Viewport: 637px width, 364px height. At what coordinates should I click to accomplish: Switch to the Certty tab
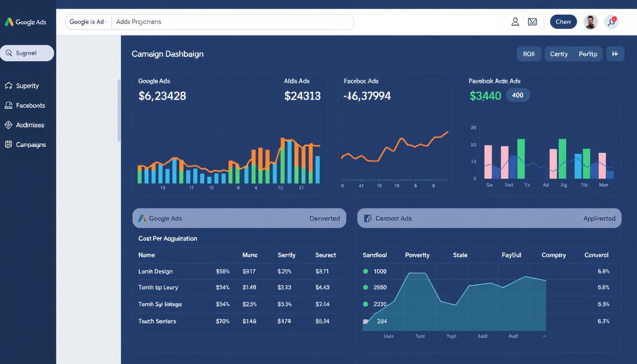(559, 54)
